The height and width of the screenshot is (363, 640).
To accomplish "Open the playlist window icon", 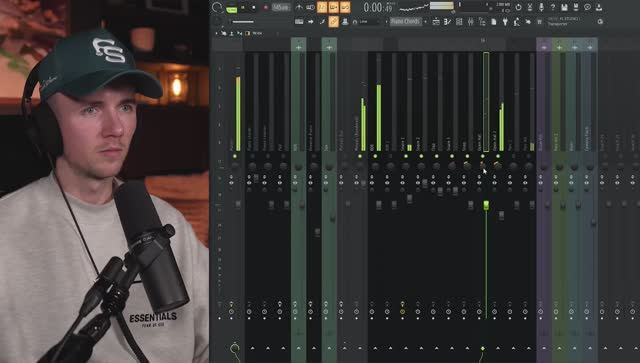I will (x=436, y=22).
